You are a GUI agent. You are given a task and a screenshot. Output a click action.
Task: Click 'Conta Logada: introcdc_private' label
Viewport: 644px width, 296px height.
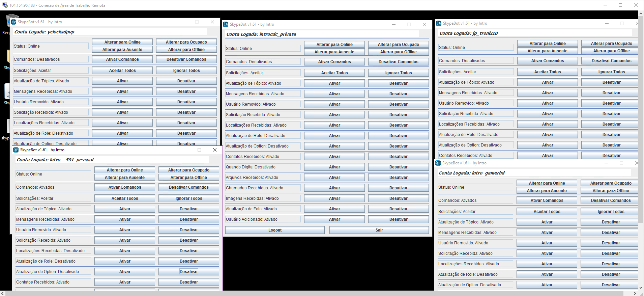point(261,34)
